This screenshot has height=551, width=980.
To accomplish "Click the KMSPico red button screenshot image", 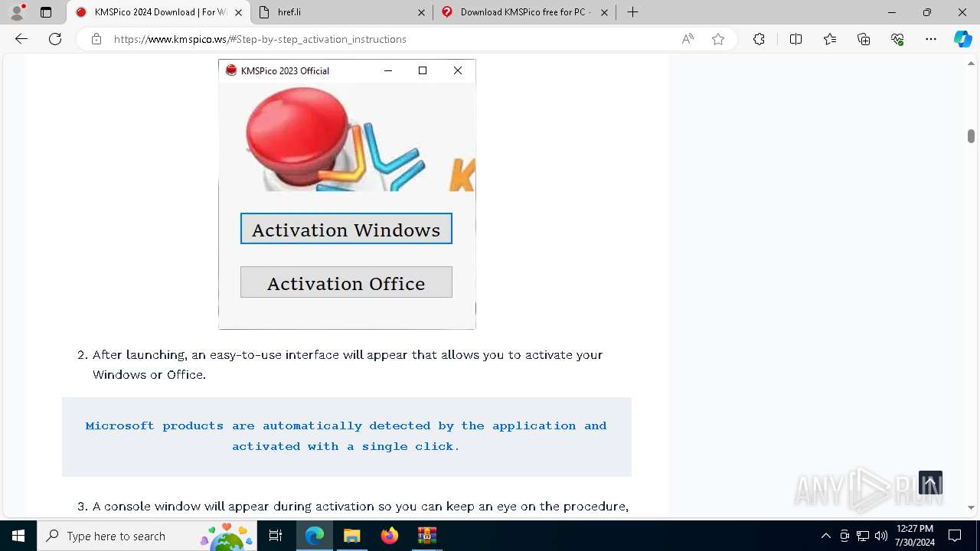I will (x=347, y=194).
